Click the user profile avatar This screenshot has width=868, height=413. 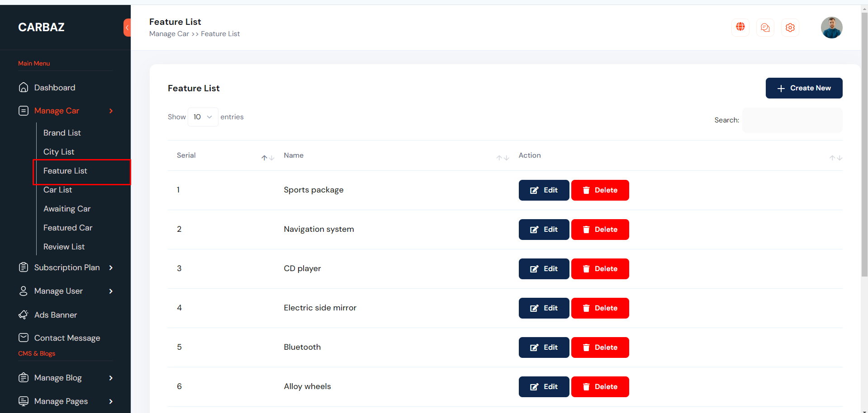[x=831, y=28]
